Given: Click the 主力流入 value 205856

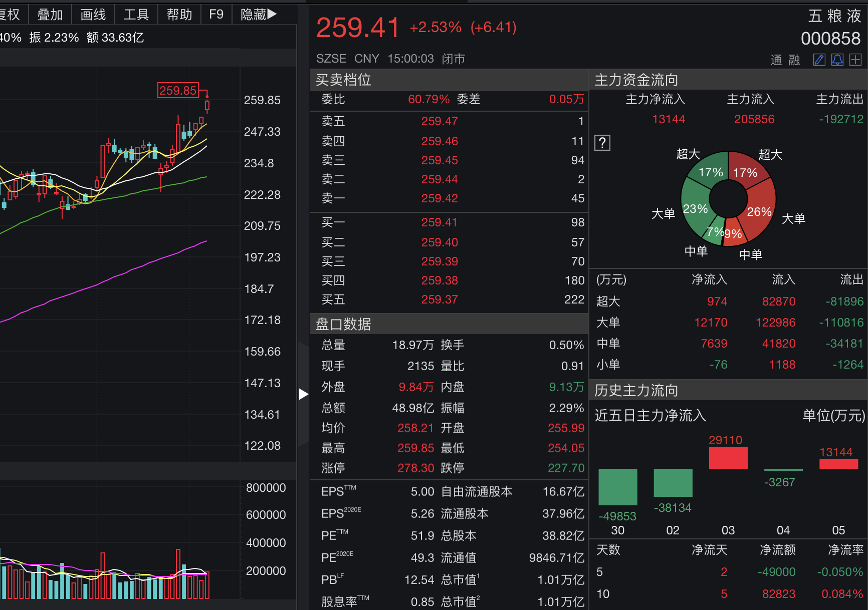Looking at the screenshot, I should [754, 119].
